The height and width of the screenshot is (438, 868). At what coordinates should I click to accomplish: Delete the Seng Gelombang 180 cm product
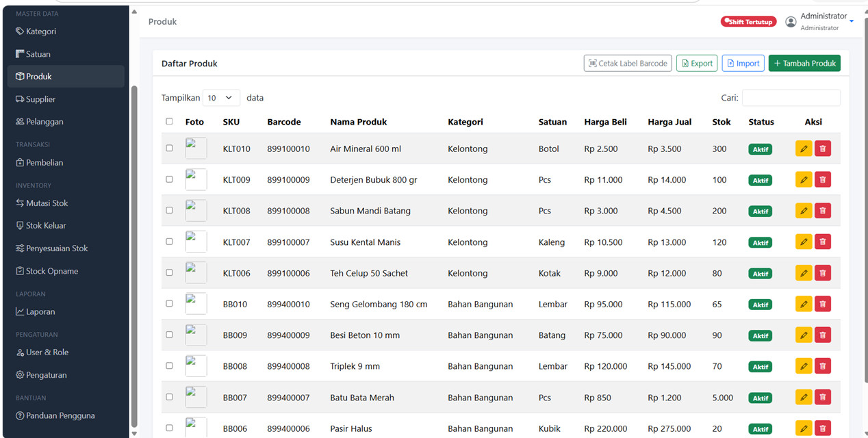[823, 304]
